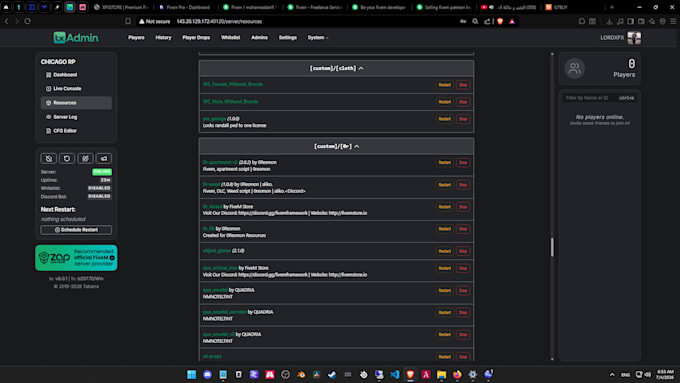Open the History nav item
Viewport: 680px width, 383px height.
[x=163, y=38]
